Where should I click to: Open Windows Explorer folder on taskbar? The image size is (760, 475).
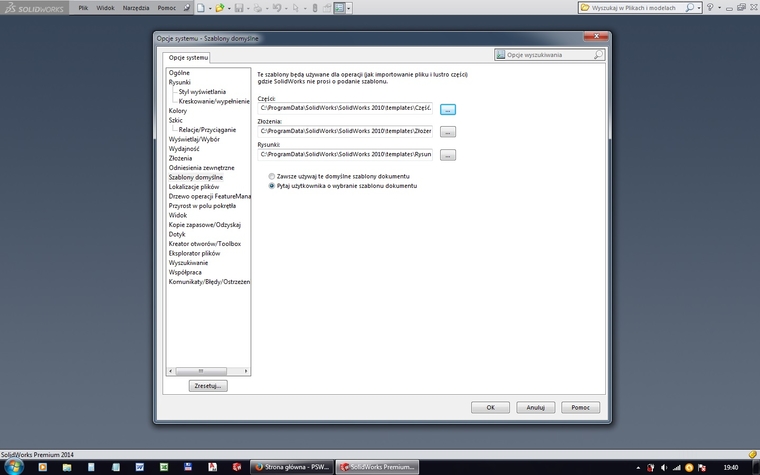[x=67, y=467]
